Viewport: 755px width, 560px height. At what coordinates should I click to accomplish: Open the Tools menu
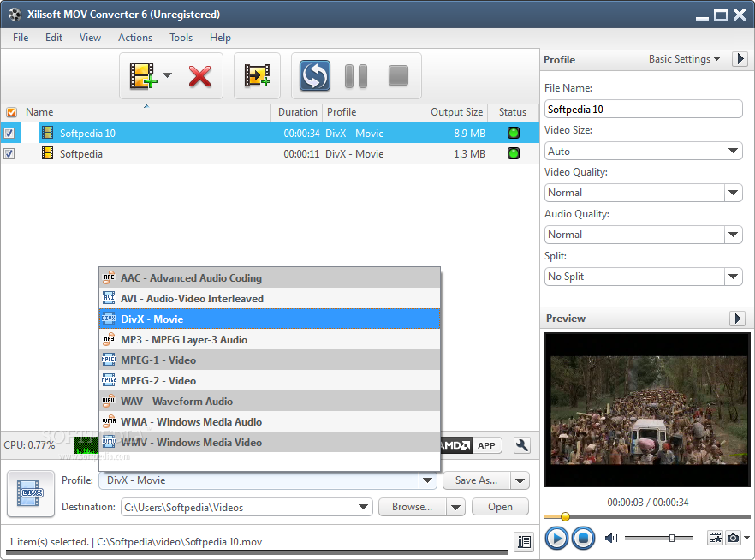pos(181,38)
